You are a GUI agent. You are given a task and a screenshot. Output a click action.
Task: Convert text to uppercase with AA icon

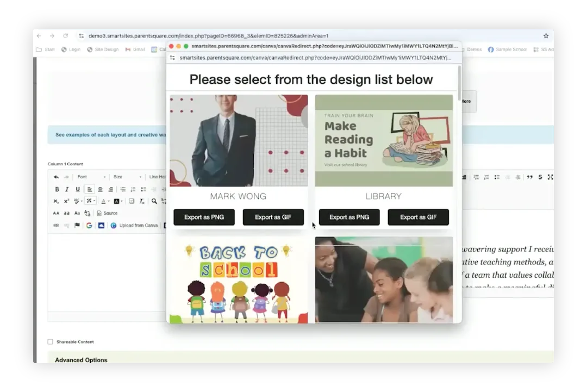pos(56,213)
